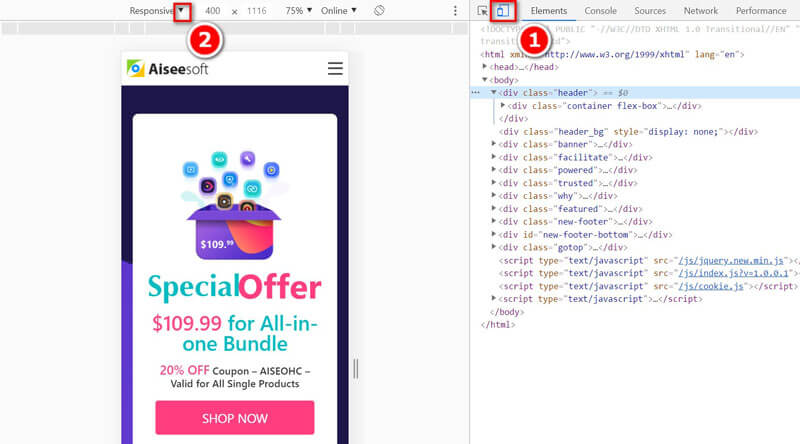Toggle the device toolbar icon
Image resolution: width=800 pixels, height=444 pixels.
[x=503, y=11]
